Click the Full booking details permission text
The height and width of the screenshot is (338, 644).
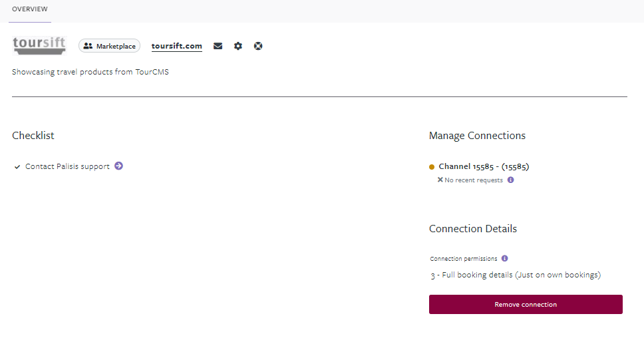516,275
